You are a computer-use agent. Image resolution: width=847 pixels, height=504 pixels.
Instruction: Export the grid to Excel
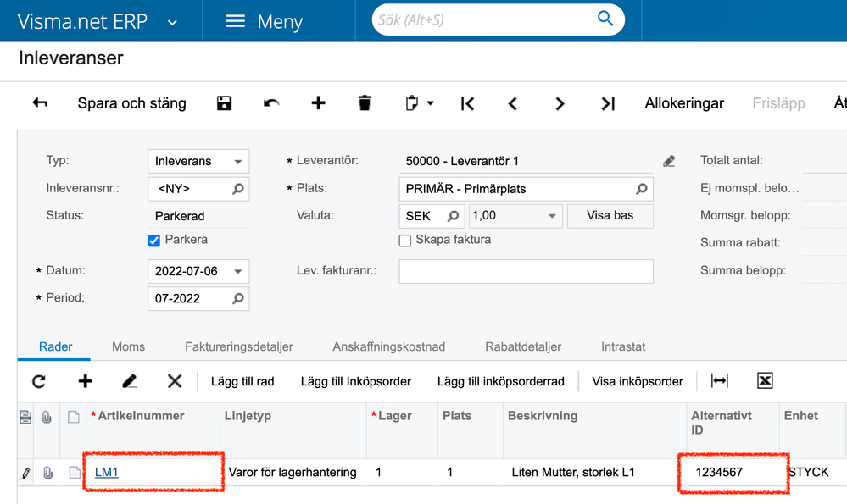(765, 380)
